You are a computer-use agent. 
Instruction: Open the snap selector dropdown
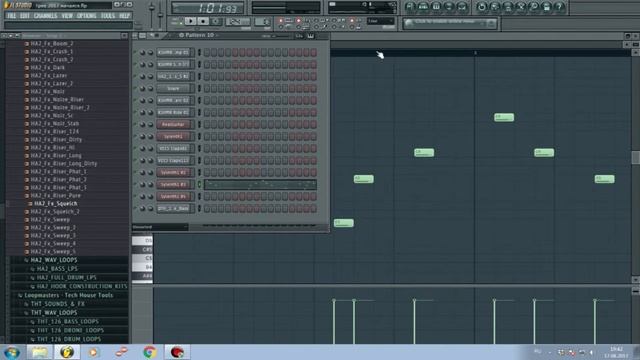(380, 21)
